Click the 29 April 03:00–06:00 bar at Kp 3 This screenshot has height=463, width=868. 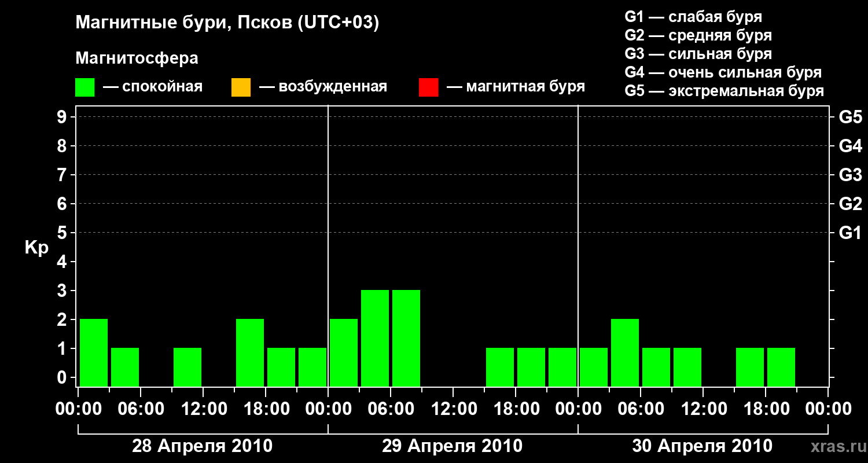coord(375,338)
